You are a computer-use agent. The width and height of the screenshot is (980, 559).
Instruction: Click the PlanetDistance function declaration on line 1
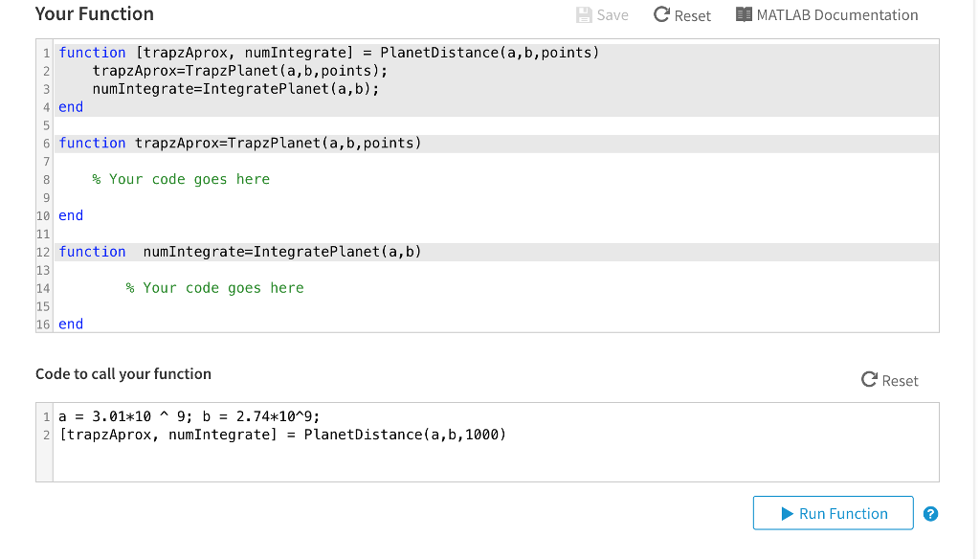click(x=328, y=53)
